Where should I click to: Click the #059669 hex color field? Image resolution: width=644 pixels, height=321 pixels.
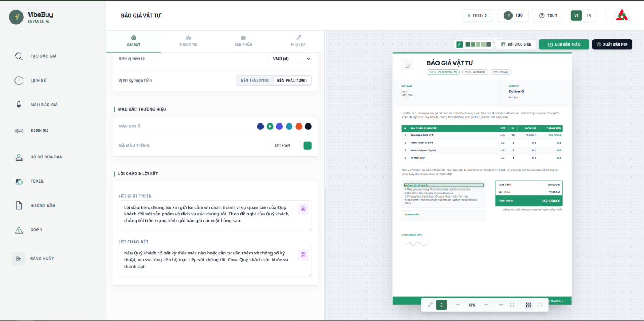point(282,145)
